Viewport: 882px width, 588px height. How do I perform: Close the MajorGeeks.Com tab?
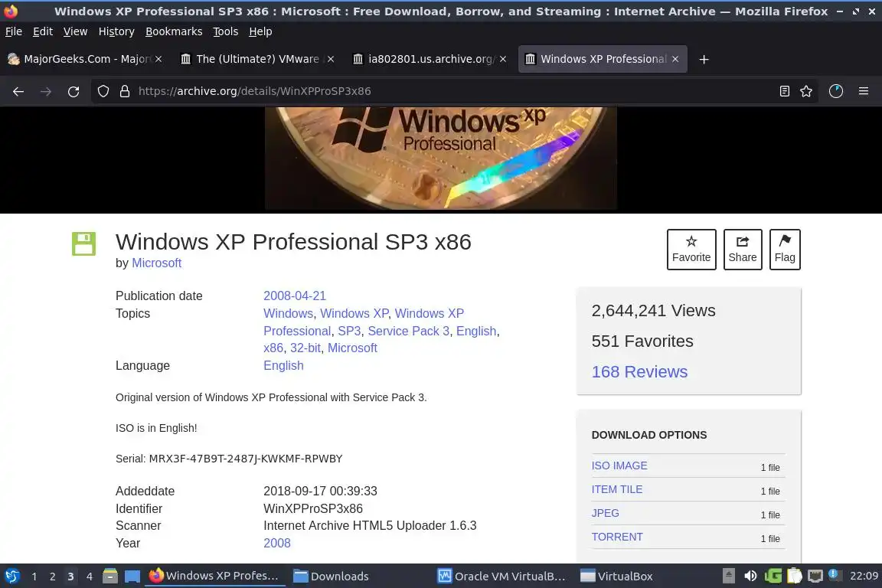[x=158, y=59]
